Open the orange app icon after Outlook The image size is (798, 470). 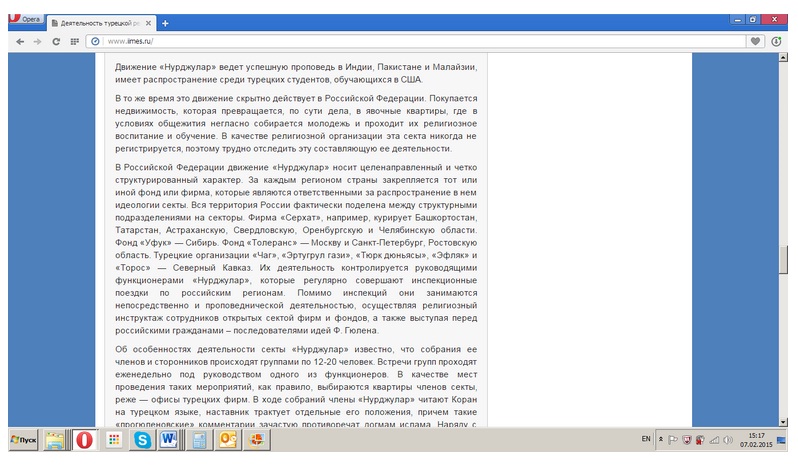point(257,440)
